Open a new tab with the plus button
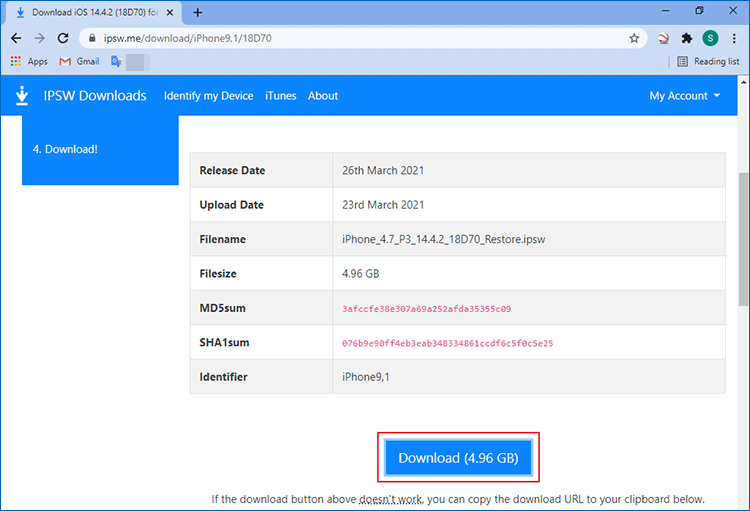This screenshot has width=750, height=511. (198, 12)
